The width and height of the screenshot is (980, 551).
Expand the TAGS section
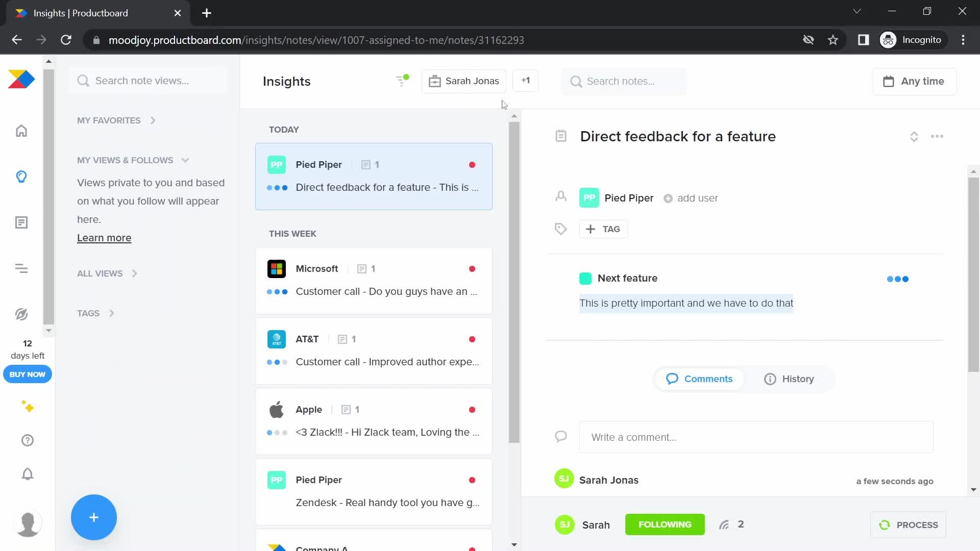click(95, 313)
